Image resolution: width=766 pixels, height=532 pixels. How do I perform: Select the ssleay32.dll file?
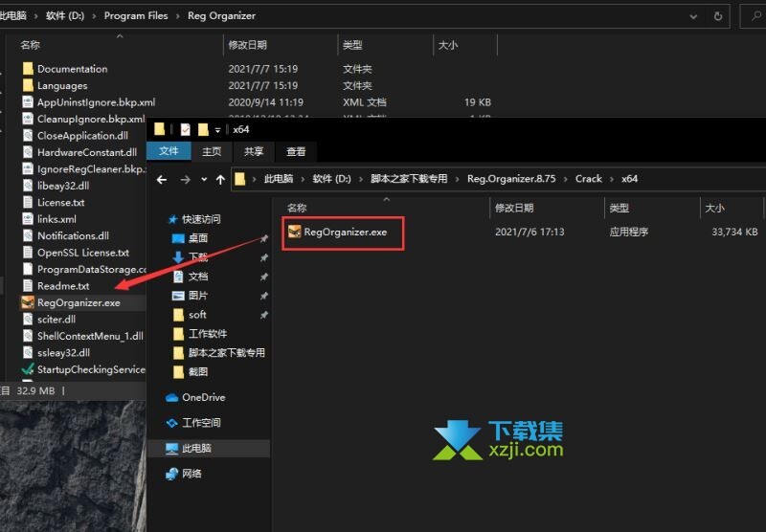click(63, 352)
